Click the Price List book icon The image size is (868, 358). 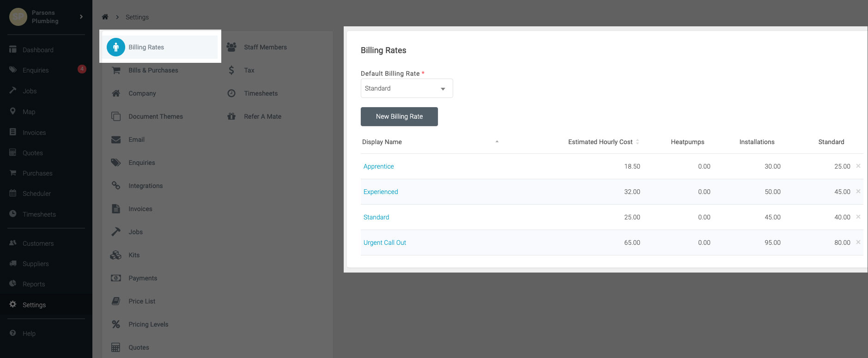(116, 301)
